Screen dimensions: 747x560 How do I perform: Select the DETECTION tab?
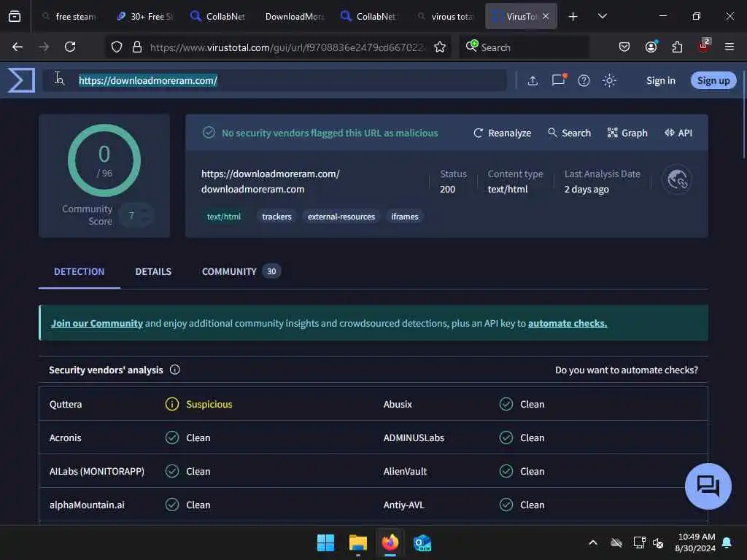(79, 271)
